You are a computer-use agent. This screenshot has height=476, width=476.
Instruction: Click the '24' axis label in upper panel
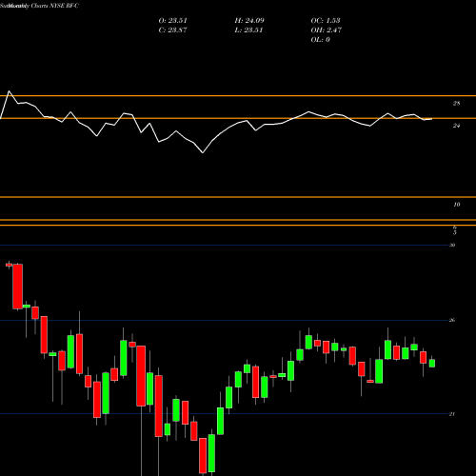point(456,126)
